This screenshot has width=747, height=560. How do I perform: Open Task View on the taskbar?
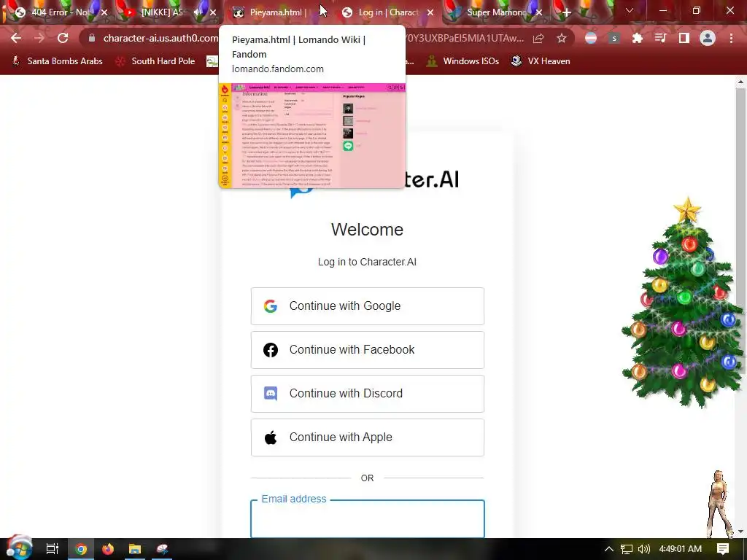(x=52, y=549)
